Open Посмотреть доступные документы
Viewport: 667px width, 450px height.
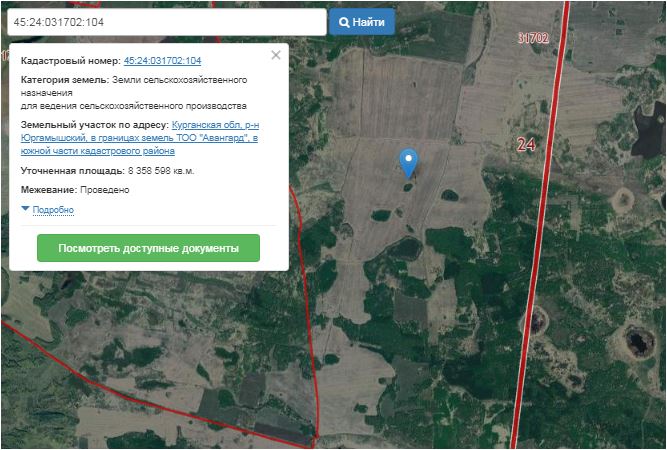tap(148, 248)
